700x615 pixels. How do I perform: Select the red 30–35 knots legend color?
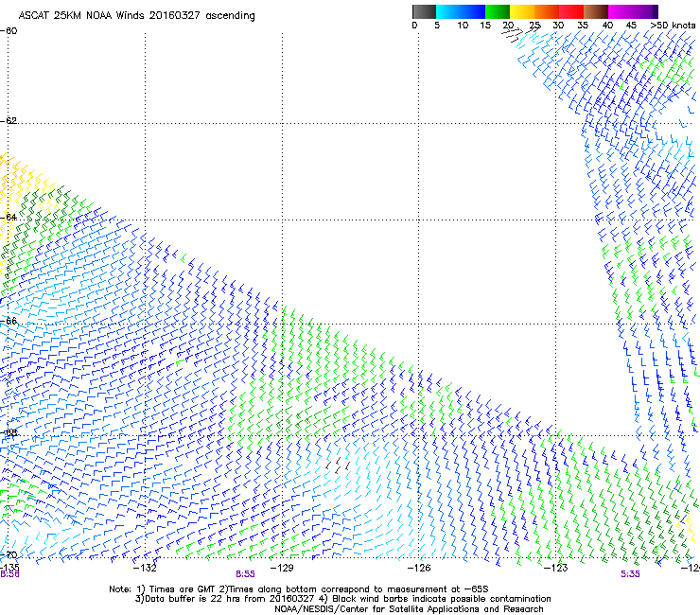click(571, 11)
